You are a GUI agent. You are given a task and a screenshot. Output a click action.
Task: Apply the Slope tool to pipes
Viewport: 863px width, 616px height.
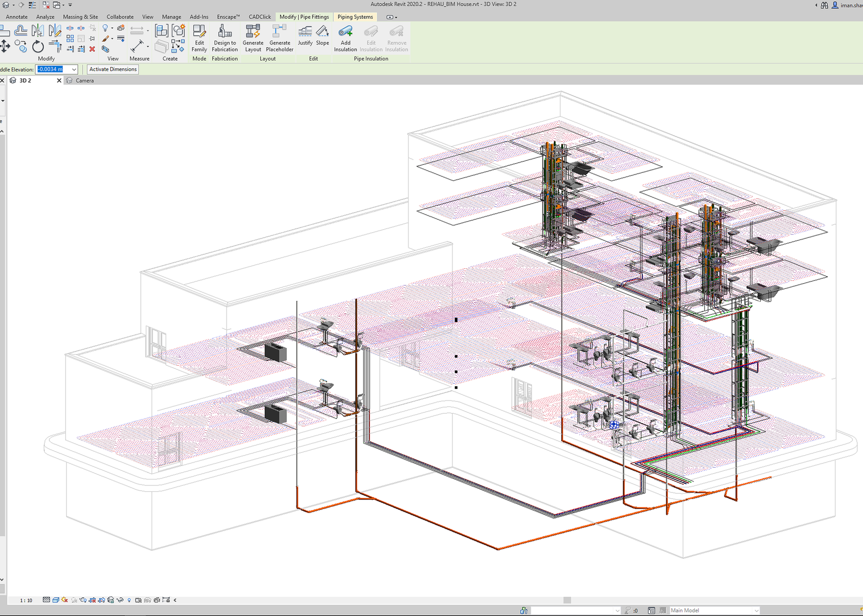323,38
